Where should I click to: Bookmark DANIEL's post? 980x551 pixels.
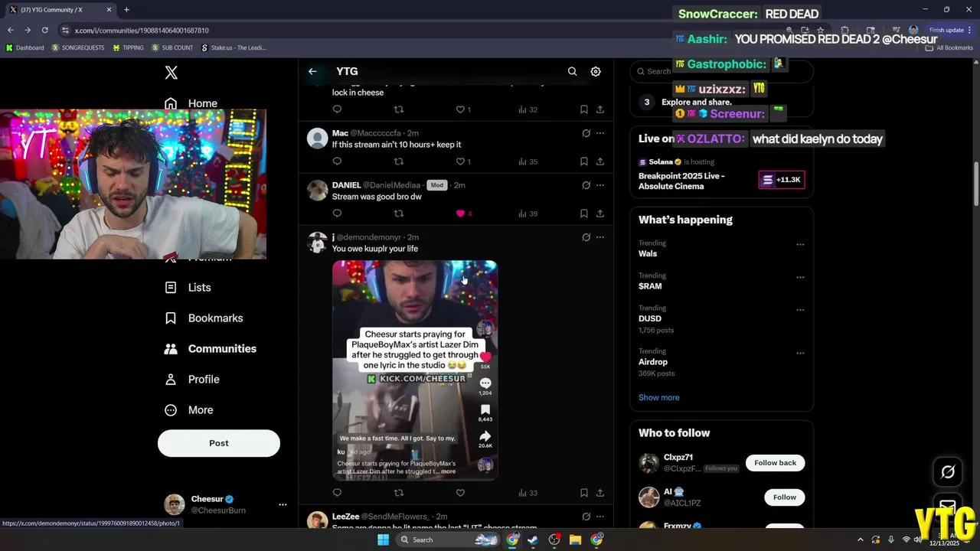point(583,214)
